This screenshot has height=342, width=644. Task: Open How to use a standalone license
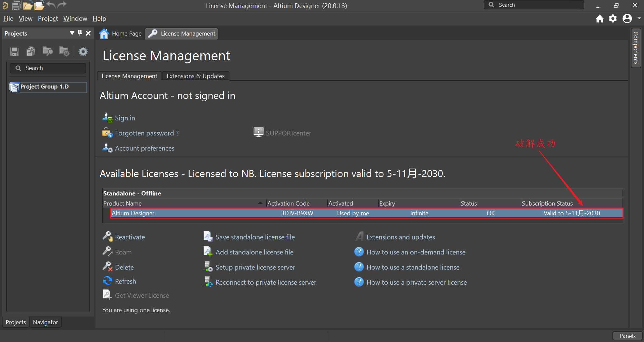pyautogui.click(x=413, y=267)
